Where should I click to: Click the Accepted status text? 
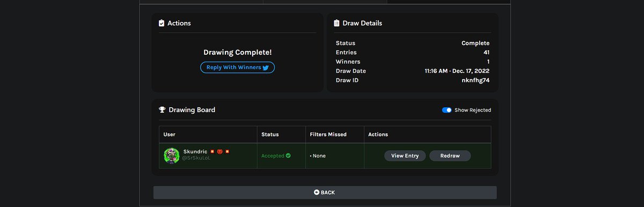273,156
